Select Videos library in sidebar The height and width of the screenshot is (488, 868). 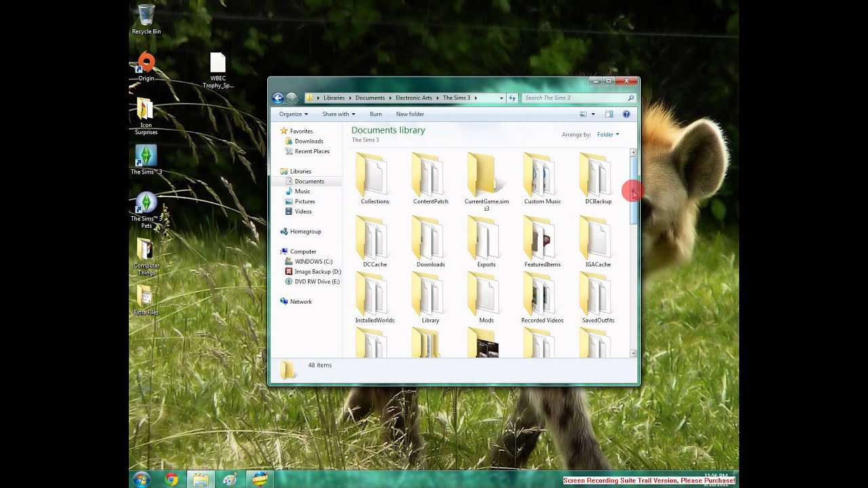pos(303,211)
